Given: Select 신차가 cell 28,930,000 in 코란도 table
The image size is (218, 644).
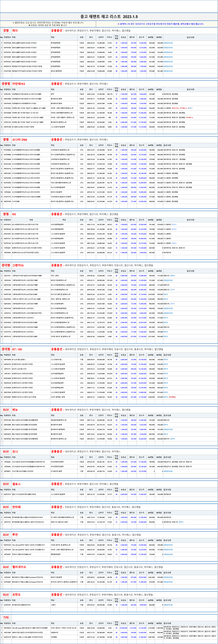Looking at the screenshot, I should click(101, 605).
